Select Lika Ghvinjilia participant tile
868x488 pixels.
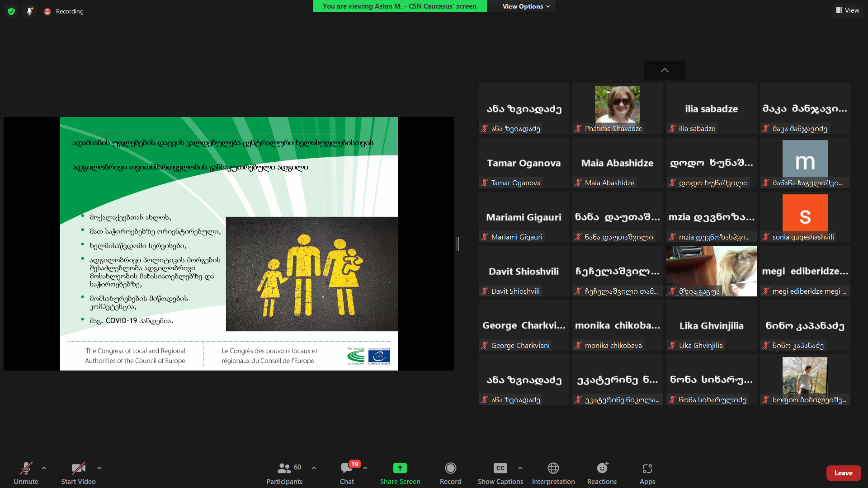click(712, 325)
